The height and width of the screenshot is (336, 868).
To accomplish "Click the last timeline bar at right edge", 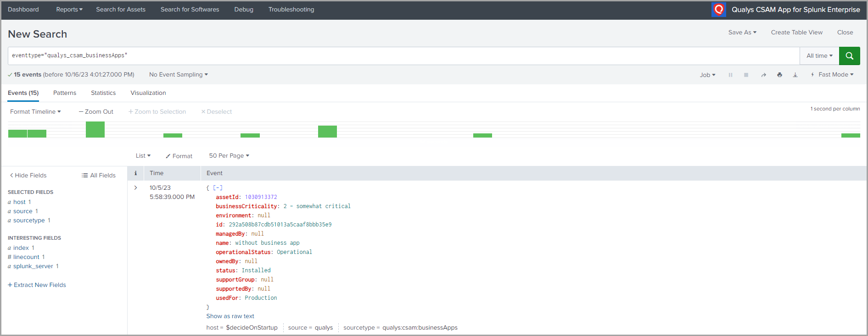I will 851,135.
